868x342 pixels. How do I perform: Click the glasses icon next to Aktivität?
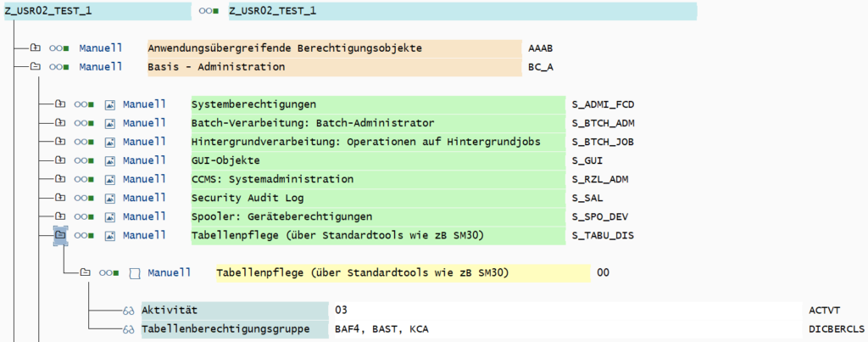[x=128, y=310]
